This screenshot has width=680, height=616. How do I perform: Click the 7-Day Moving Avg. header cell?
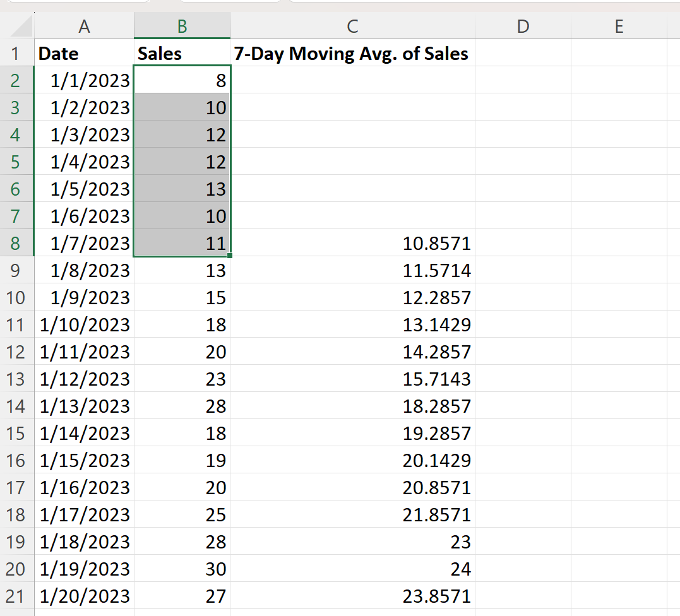352,53
